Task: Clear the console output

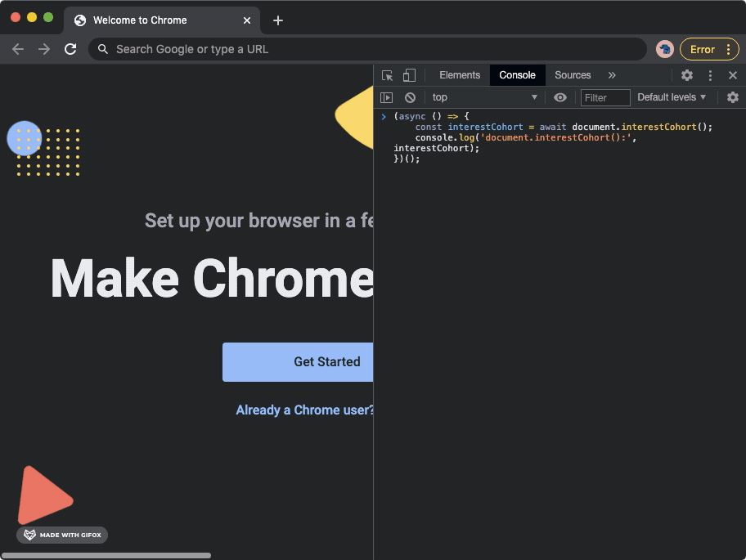Action: (x=410, y=97)
